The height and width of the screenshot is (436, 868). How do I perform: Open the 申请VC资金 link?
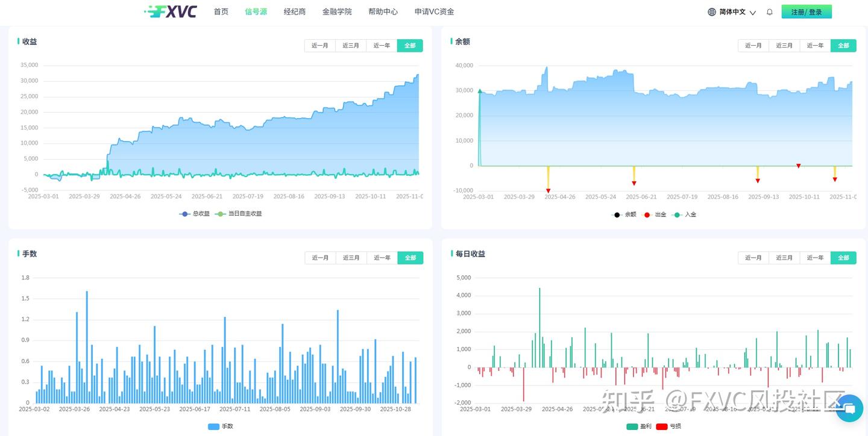[x=435, y=11]
